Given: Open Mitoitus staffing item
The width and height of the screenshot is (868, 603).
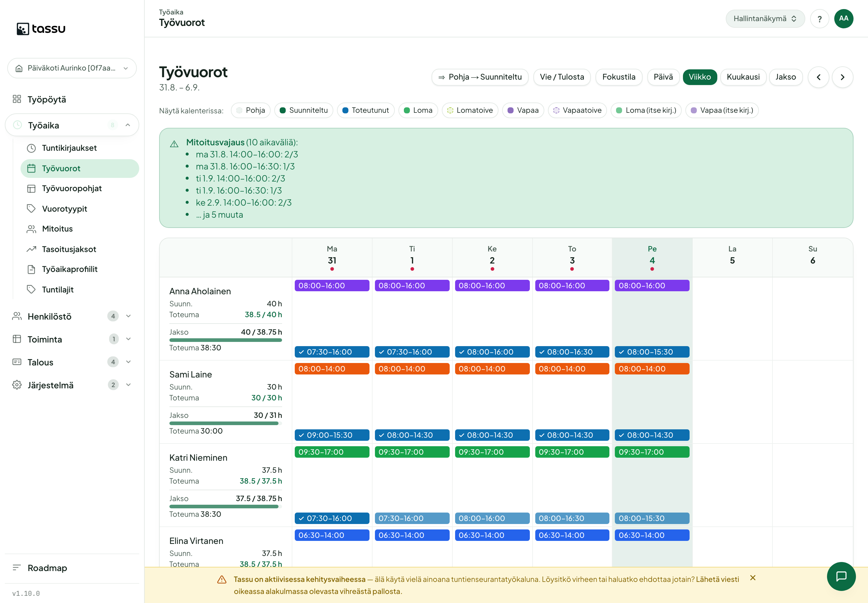Looking at the screenshot, I should coord(80,229).
